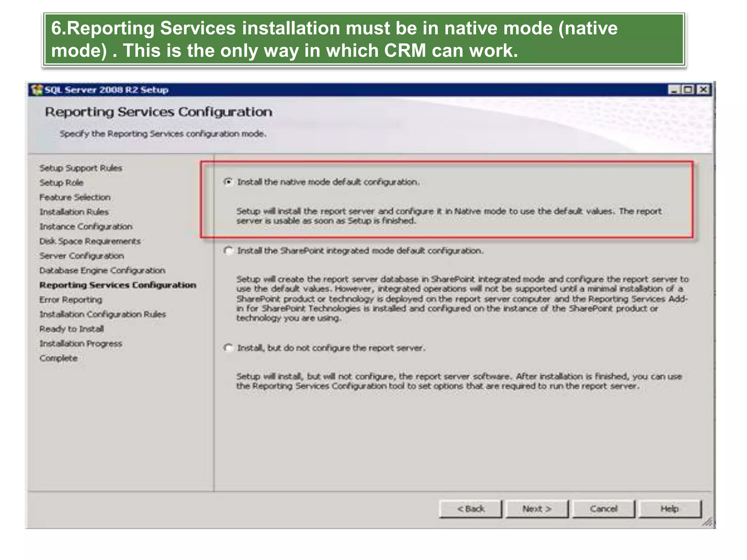Click the SQL Server setup title icon
The width and height of the screenshot is (747, 560).
click(x=36, y=90)
